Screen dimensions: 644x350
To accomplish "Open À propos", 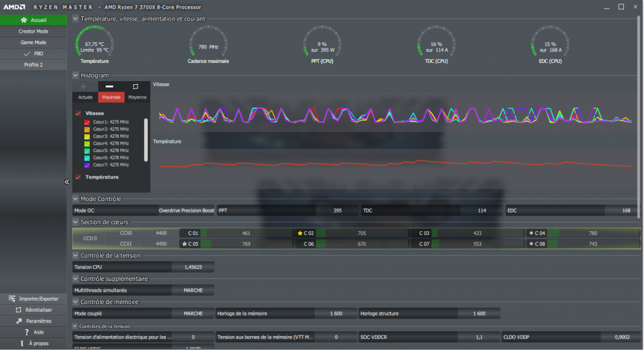I will tap(33, 343).
